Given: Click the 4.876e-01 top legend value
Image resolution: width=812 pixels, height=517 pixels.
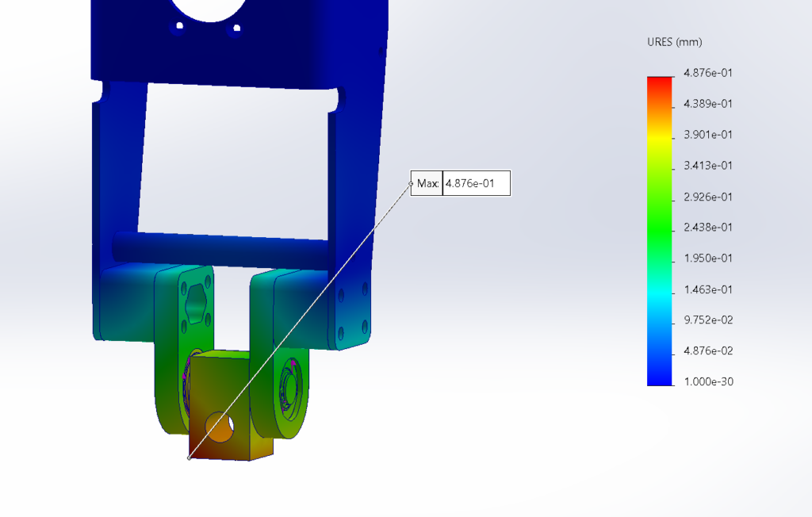Looking at the screenshot, I should tap(708, 73).
